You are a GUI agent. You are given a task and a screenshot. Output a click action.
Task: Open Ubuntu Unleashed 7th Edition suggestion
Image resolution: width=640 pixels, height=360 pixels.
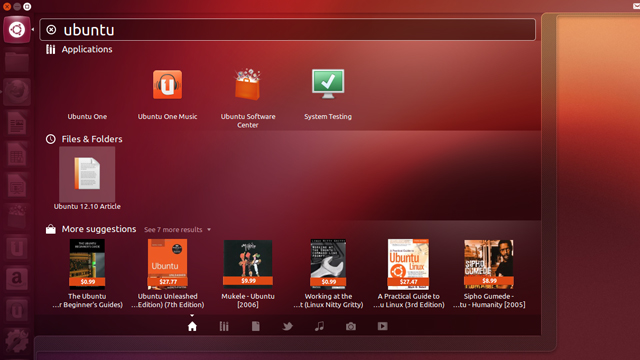167,273
